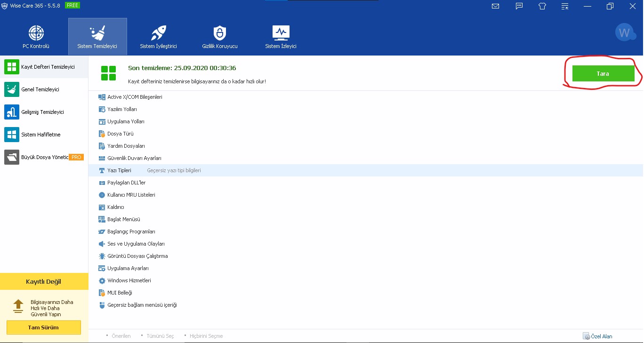Click the Ses ve Uygulama Olayları speaker icon
Image resolution: width=644 pixels, height=343 pixels.
102,244
